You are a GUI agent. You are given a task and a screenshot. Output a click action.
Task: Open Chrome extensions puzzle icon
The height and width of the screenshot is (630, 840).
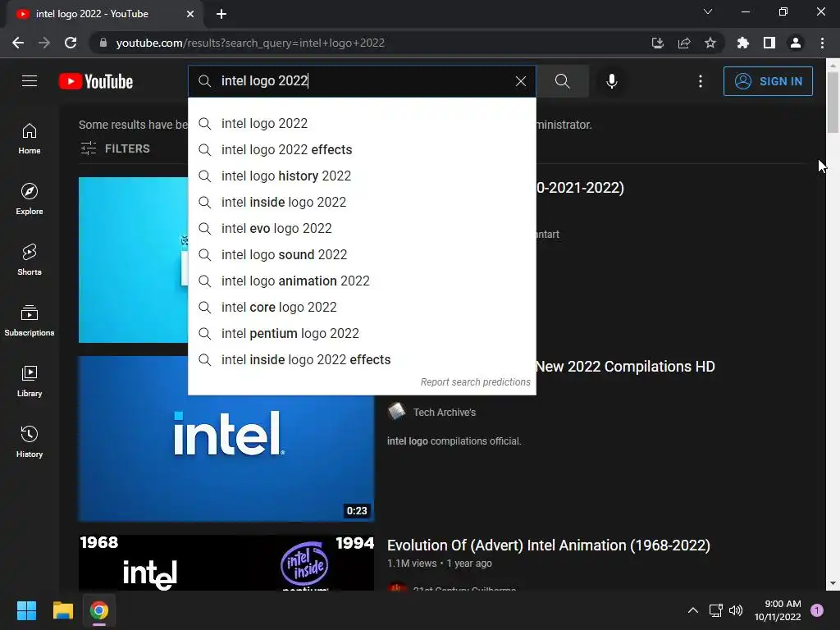pyautogui.click(x=742, y=43)
